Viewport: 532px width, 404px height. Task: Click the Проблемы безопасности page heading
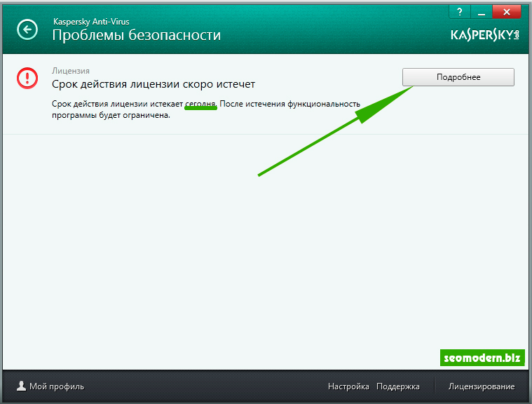coord(137,35)
